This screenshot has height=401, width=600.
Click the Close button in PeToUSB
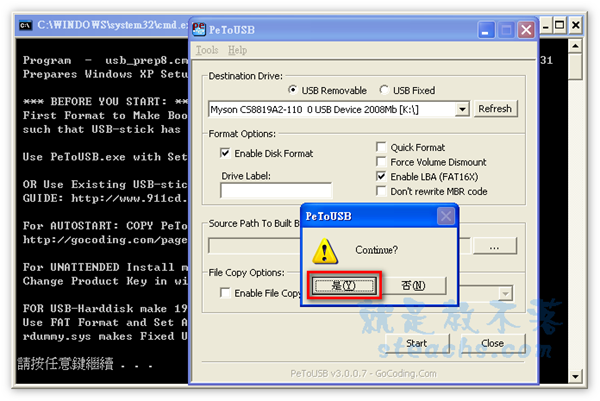coord(492,343)
